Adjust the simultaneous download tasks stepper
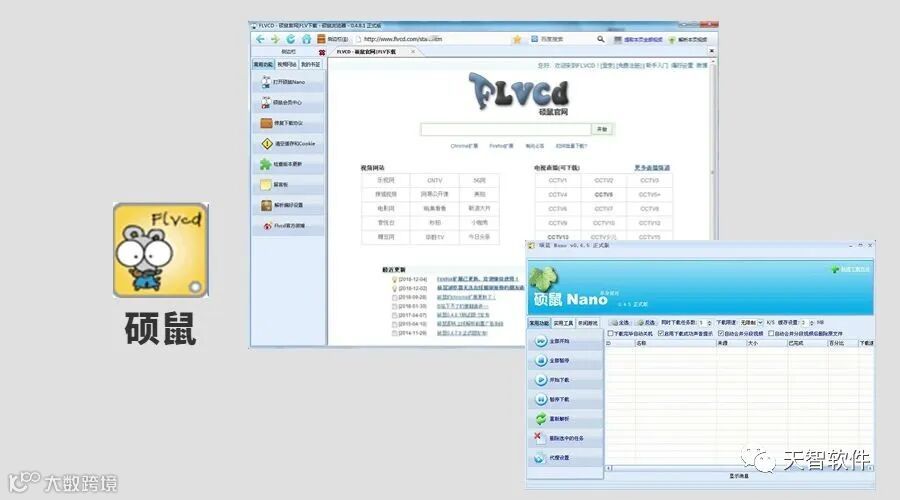 click(709, 323)
